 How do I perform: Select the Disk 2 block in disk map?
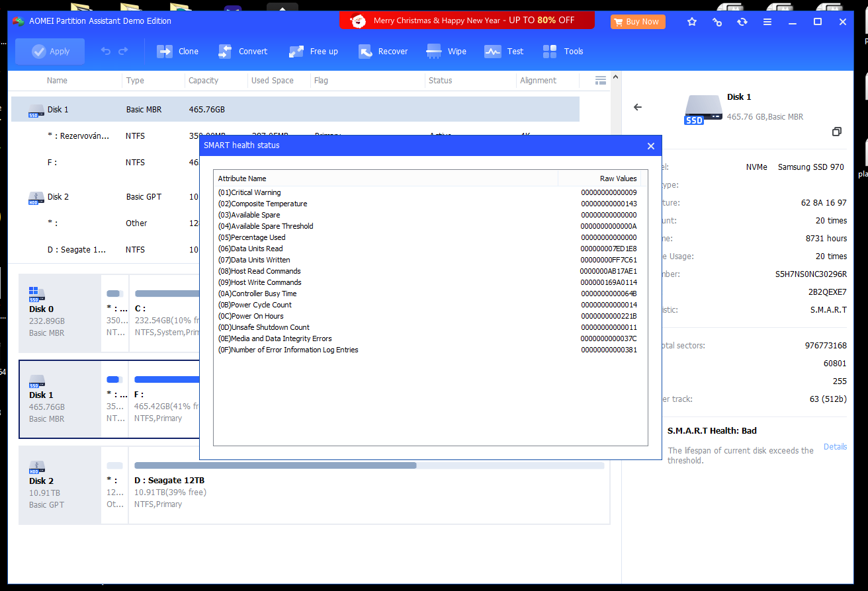[60, 485]
